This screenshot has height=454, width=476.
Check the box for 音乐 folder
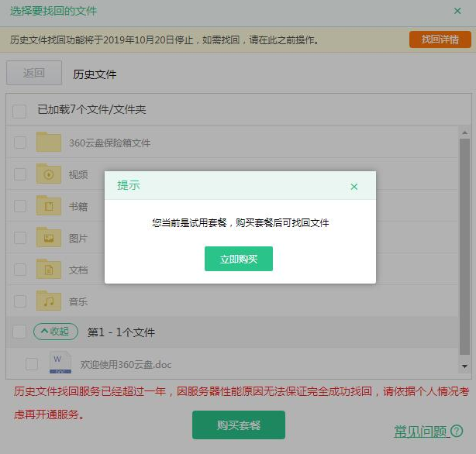coord(20,301)
